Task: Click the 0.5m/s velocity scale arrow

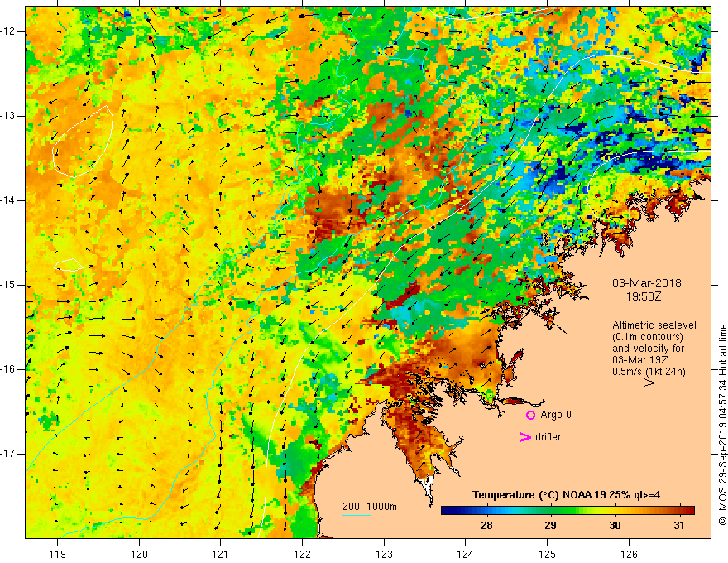Action: click(x=638, y=383)
